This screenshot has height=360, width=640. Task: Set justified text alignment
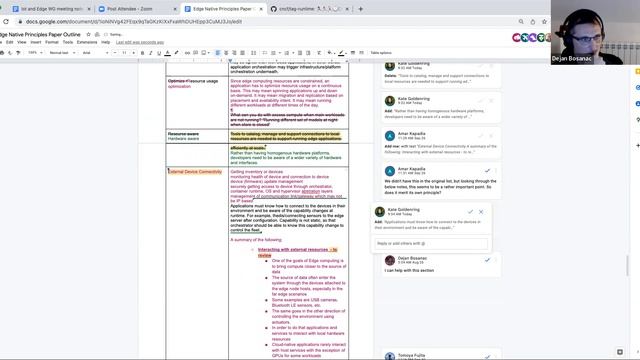(x=242, y=53)
